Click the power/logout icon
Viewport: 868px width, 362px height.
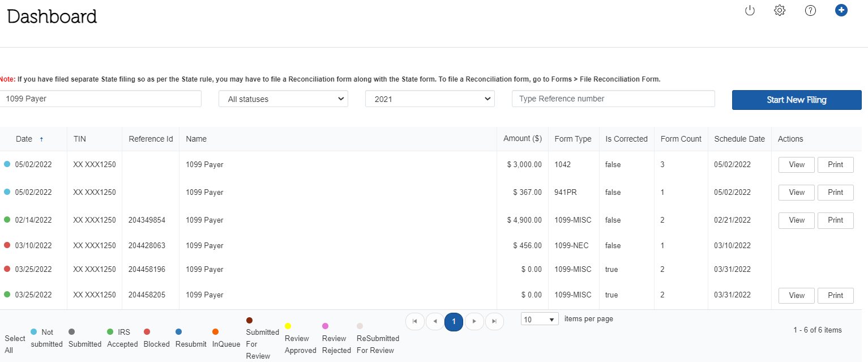(x=750, y=10)
